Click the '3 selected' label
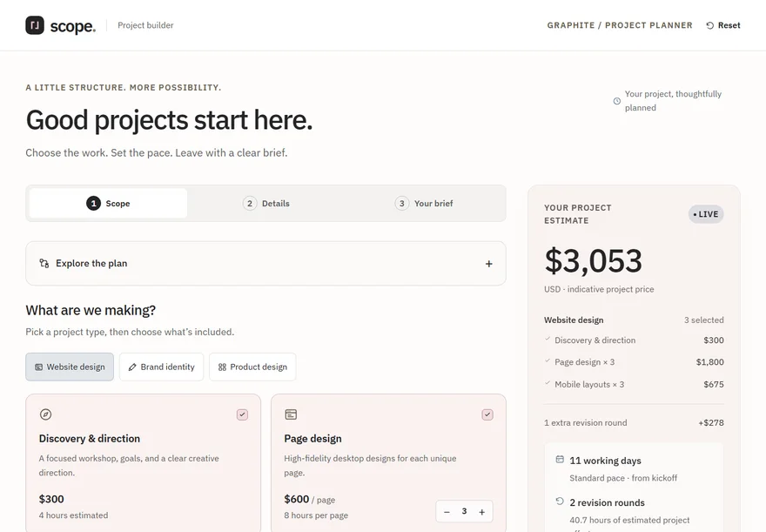766x532 pixels. click(704, 320)
